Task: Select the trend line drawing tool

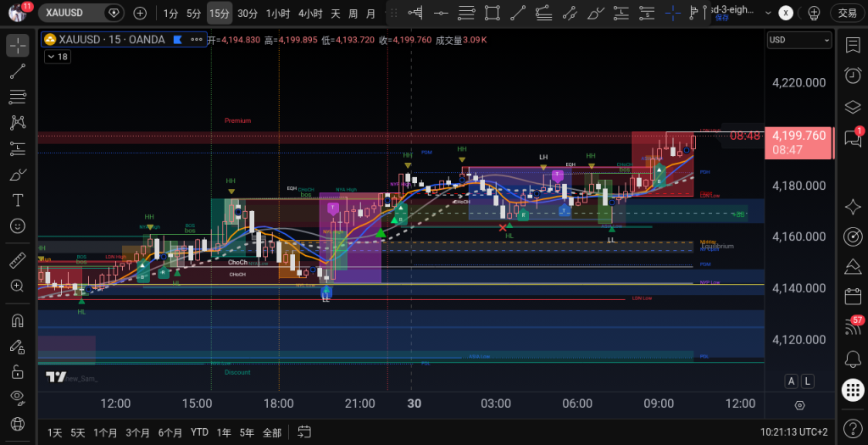Action: tap(17, 71)
